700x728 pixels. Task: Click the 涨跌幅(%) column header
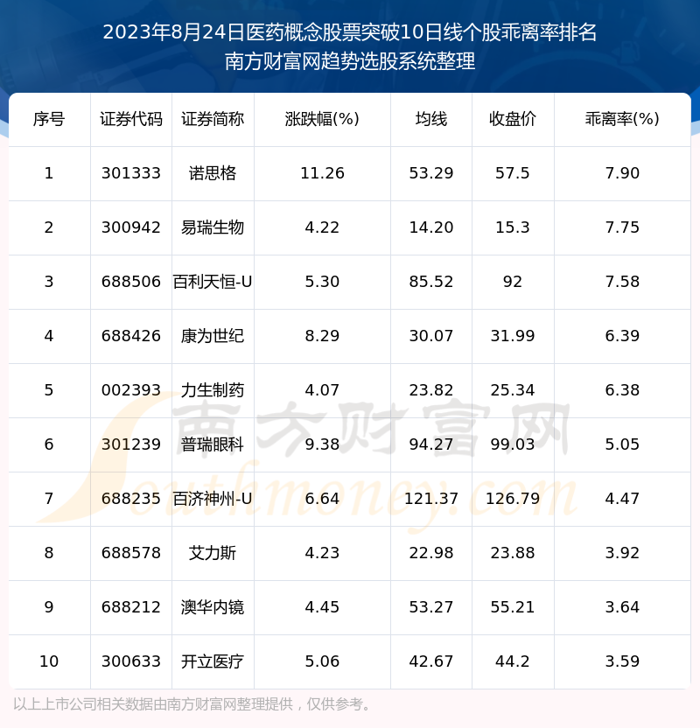click(x=322, y=119)
